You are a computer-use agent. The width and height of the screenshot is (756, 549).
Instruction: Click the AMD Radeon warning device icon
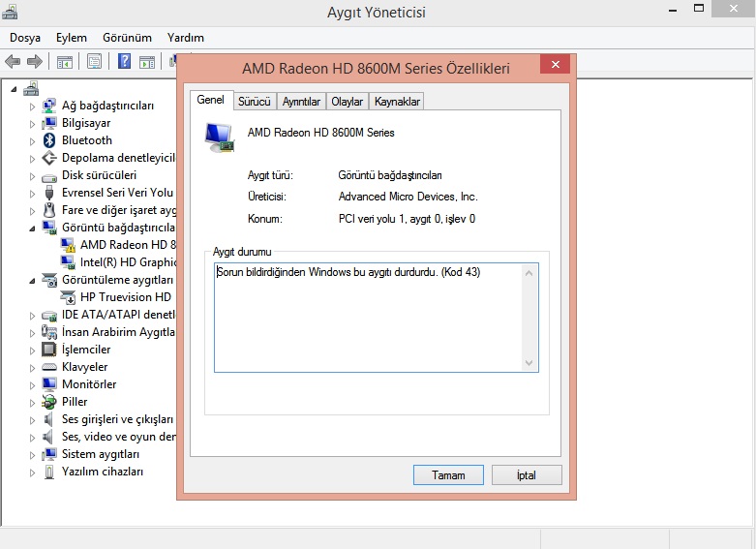pos(68,245)
